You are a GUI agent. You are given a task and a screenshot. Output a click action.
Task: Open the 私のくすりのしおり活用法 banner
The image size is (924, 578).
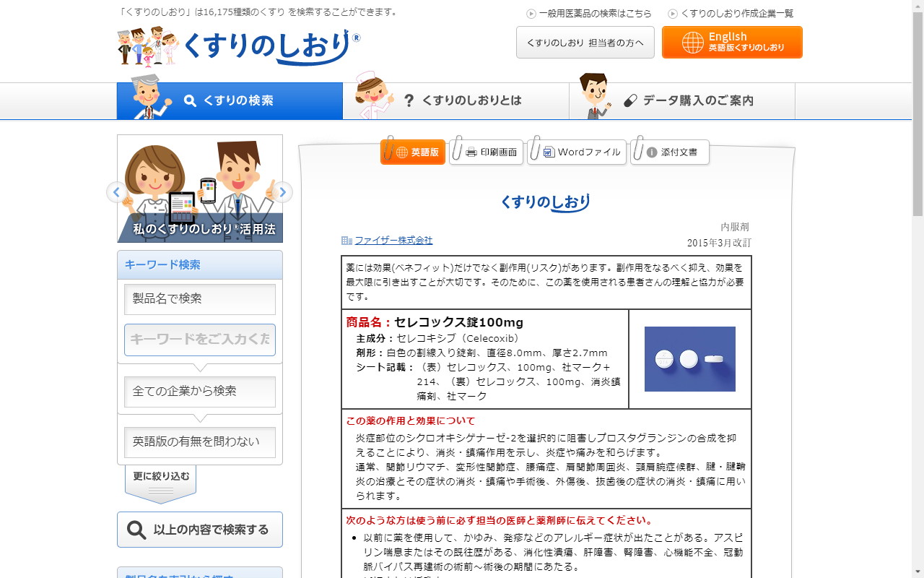200,189
